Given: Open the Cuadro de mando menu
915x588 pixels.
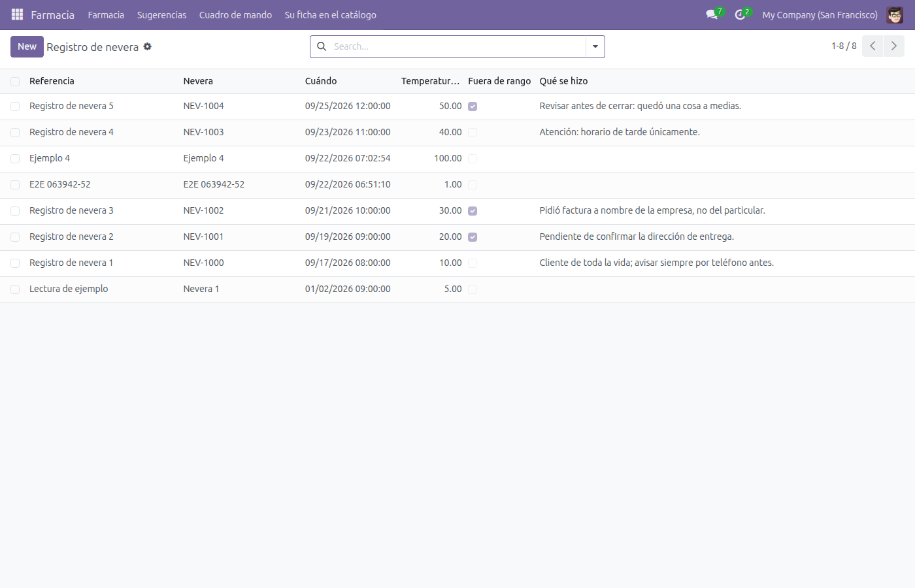Looking at the screenshot, I should (235, 14).
